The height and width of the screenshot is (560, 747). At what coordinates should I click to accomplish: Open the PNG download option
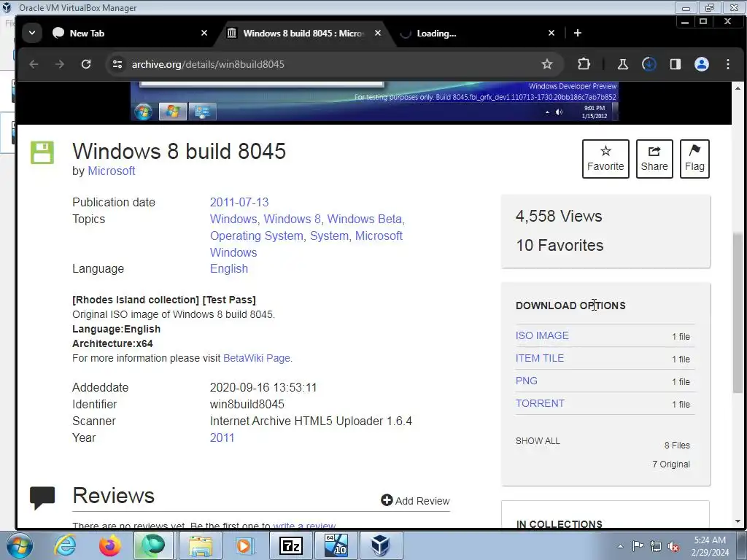tap(527, 381)
